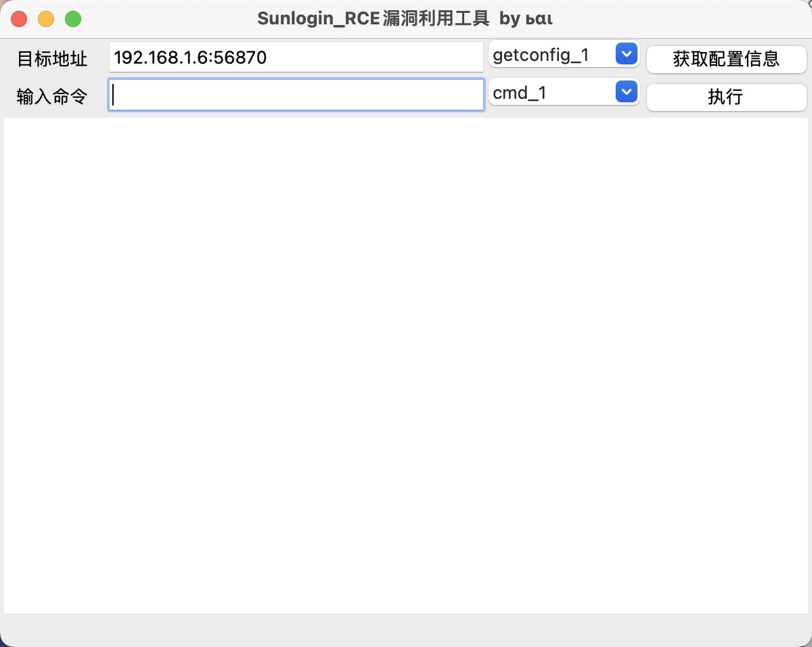812x647 pixels.
Task: Open the getconfig_1 dropdown
Action: (564, 55)
